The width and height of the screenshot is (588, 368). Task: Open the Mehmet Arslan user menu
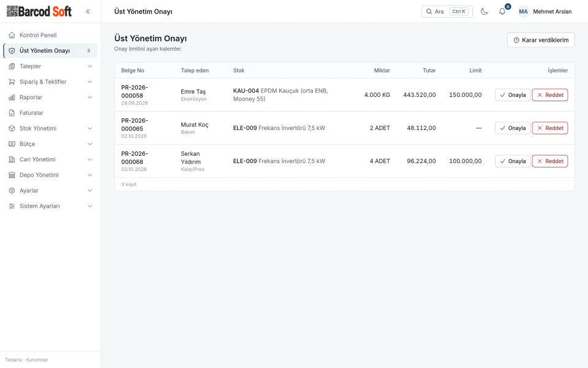click(545, 12)
